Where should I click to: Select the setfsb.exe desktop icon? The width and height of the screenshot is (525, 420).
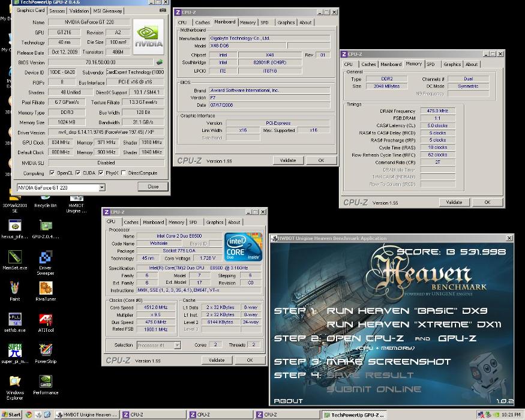(x=14, y=323)
